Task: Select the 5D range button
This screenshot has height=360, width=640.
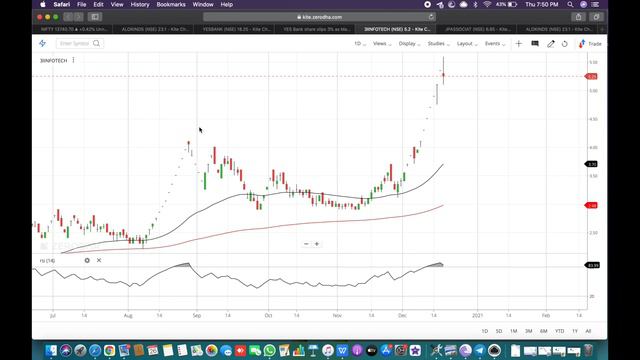Action: (x=499, y=331)
